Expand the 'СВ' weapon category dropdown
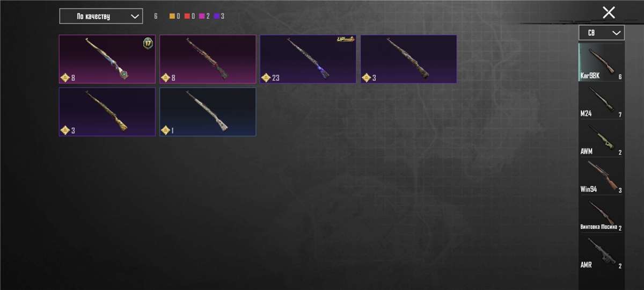This screenshot has width=644, height=290. coord(602,33)
